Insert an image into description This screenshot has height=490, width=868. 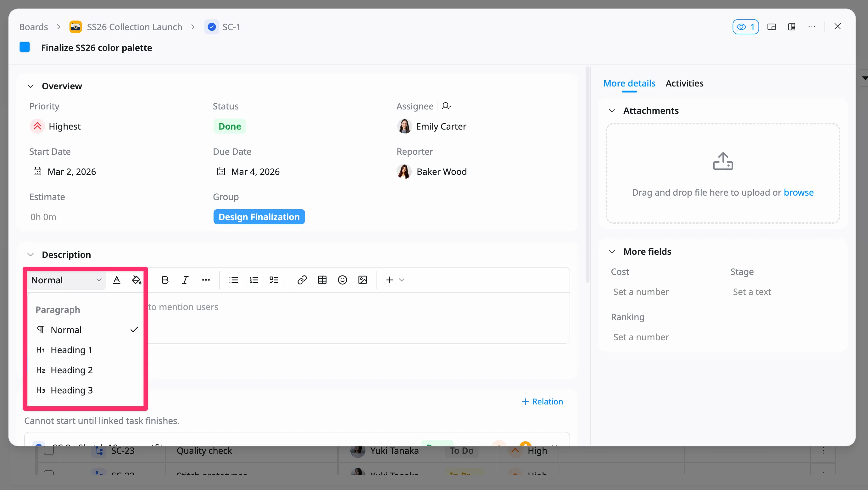click(363, 280)
